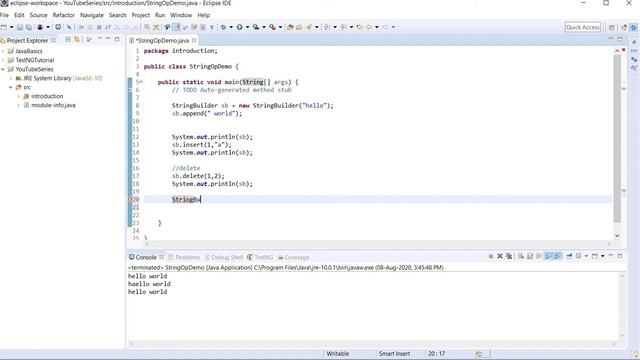Click the editor vertical scrollbar

[x=617, y=139]
